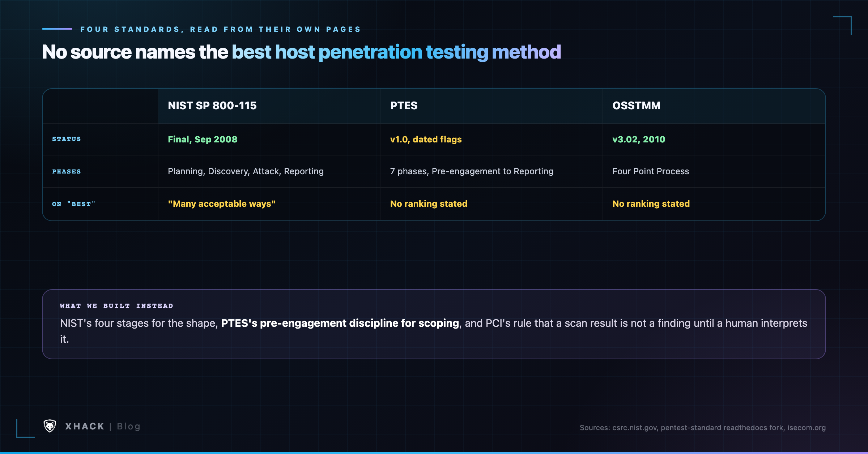Screen dimensions: 868x454
Task: Click the "No source names the best host penetration testing method" headline
Action: [x=301, y=52]
